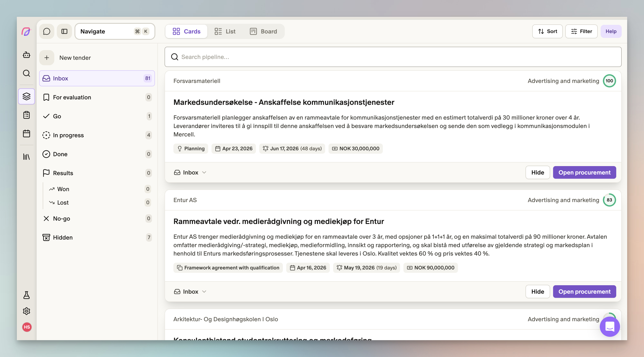The width and height of the screenshot is (644, 357).
Task: Select Won under Results
Action: coord(100,189)
